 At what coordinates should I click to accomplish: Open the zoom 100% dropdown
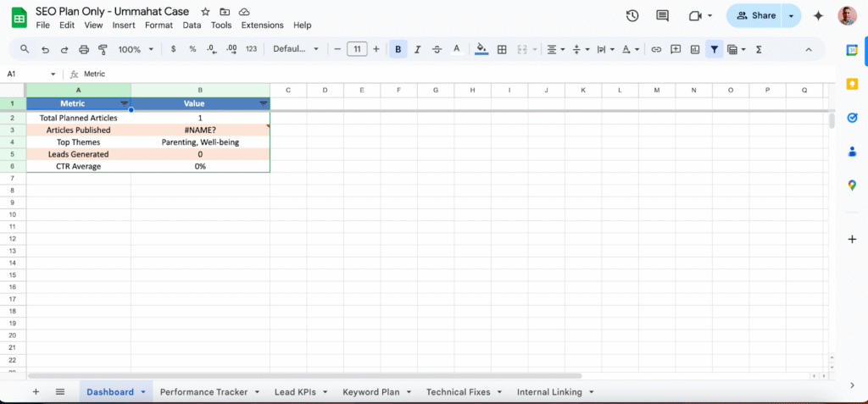134,49
